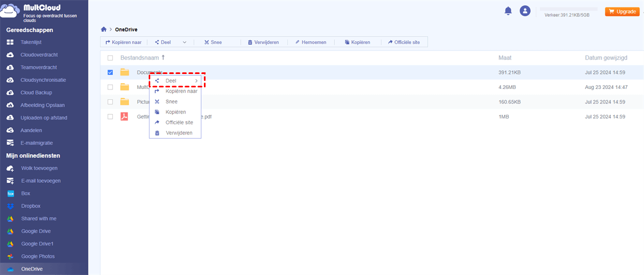Click the 1MB size cell
Viewport: 644px width, 275px height.
pyautogui.click(x=504, y=116)
